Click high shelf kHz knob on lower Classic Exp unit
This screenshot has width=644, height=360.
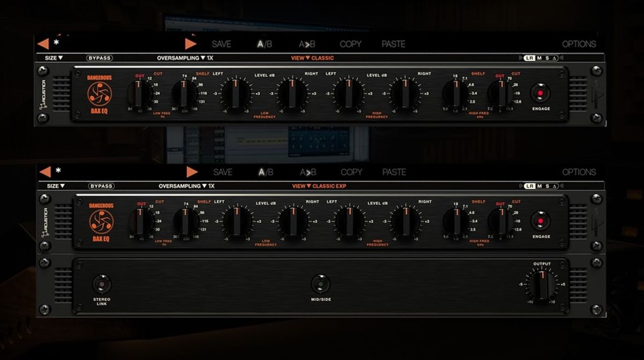tap(456, 221)
